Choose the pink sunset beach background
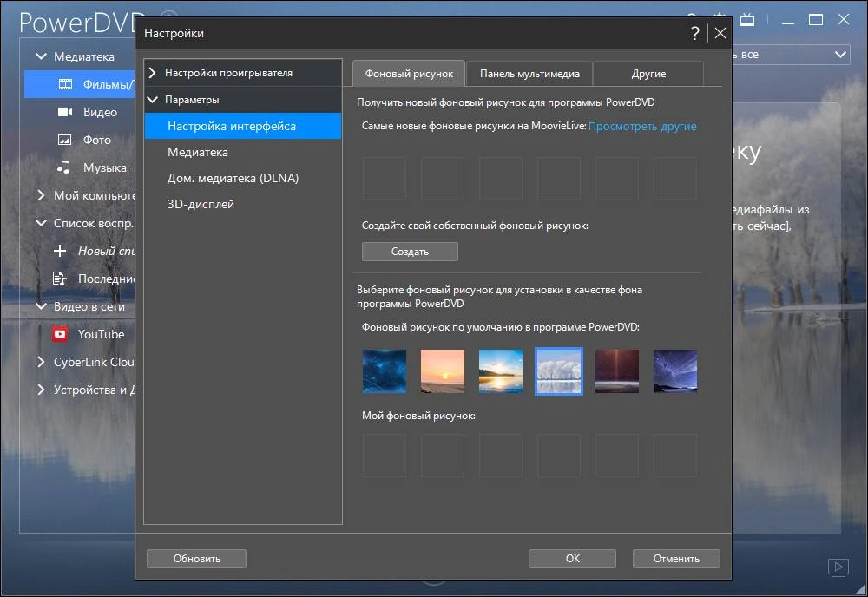The image size is (868, 597). click(443, 371)
